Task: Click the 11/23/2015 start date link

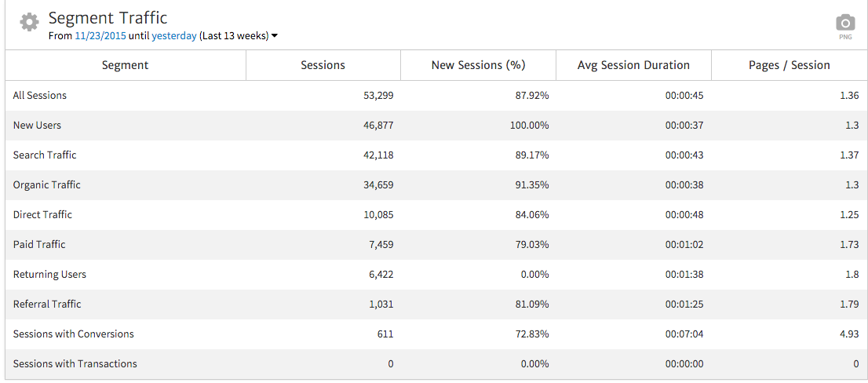Action: click(x=100, y=36)
